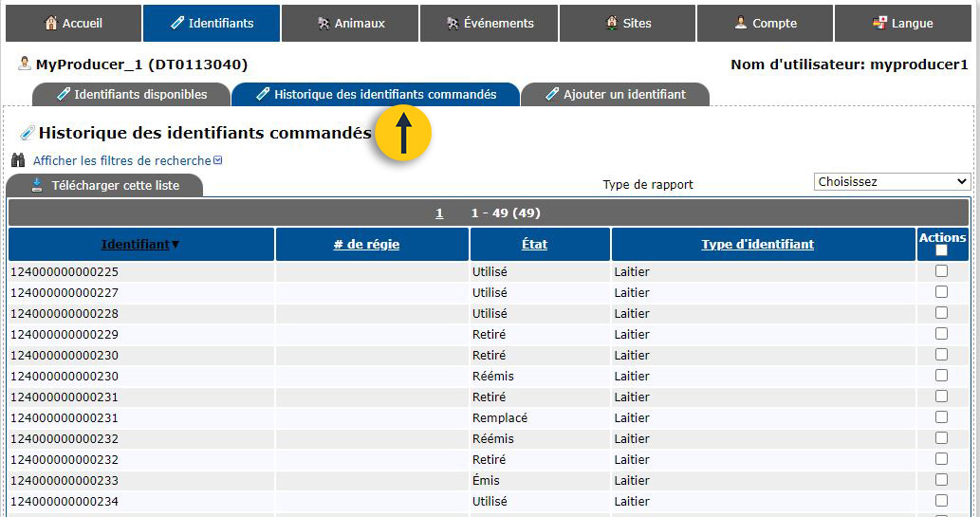Check the box for 124000000000230 Retiré row

coord(941,354)
